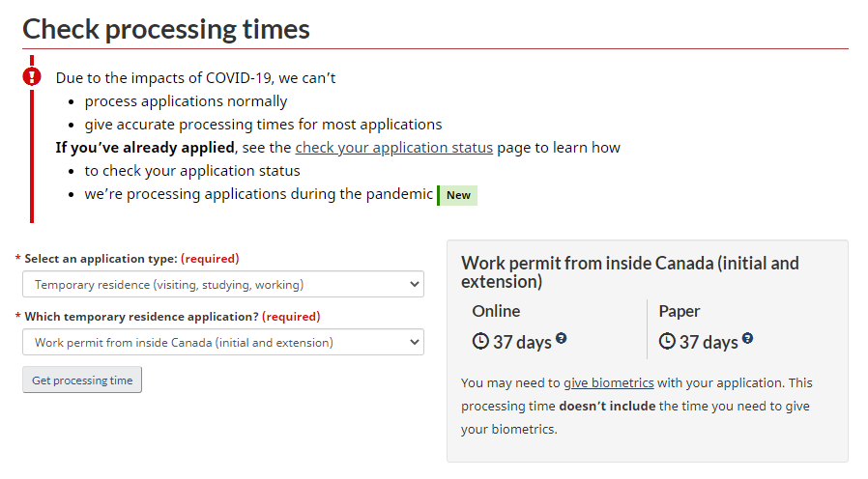
Task: Follow the give biometrics link
Action: click(x=609, y=382)
